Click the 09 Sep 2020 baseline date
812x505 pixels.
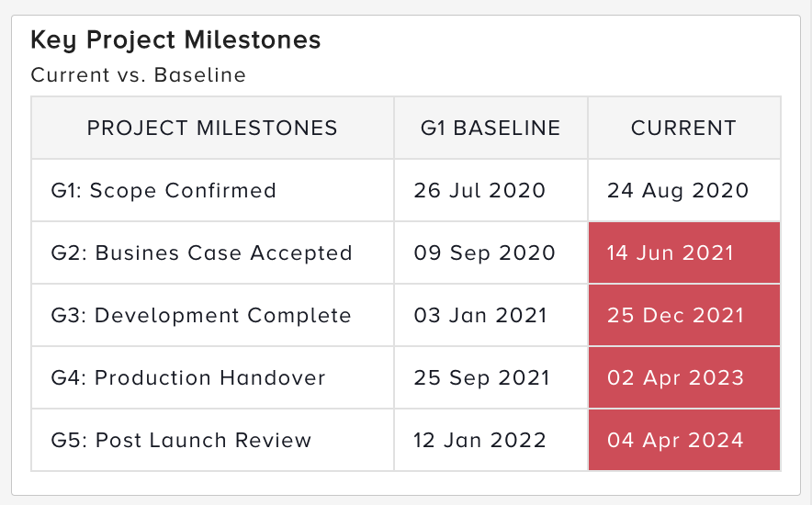click(x=484, y=252)
